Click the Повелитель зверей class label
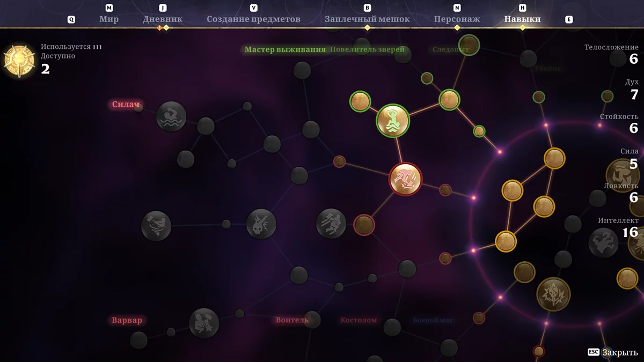The width and height of the screenshot is (644, 362). click(367, 49)
